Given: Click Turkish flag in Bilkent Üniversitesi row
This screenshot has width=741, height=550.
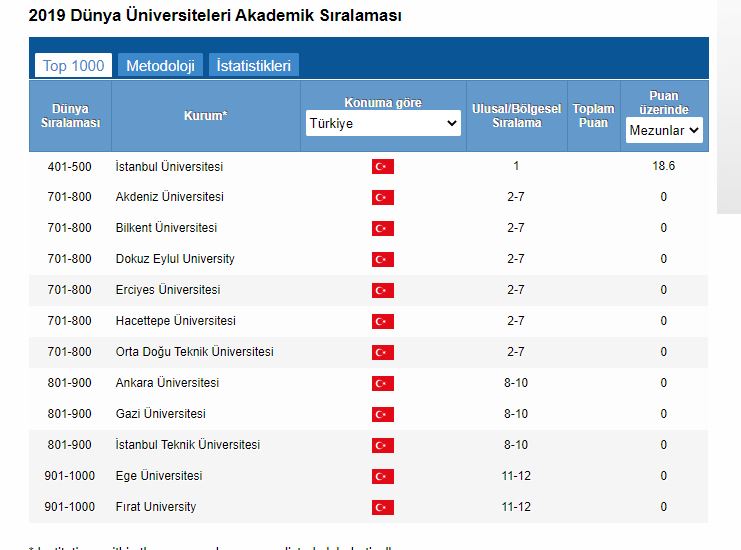Looking at the screenshot, I should pyautogui.click(x=383, y=229).
